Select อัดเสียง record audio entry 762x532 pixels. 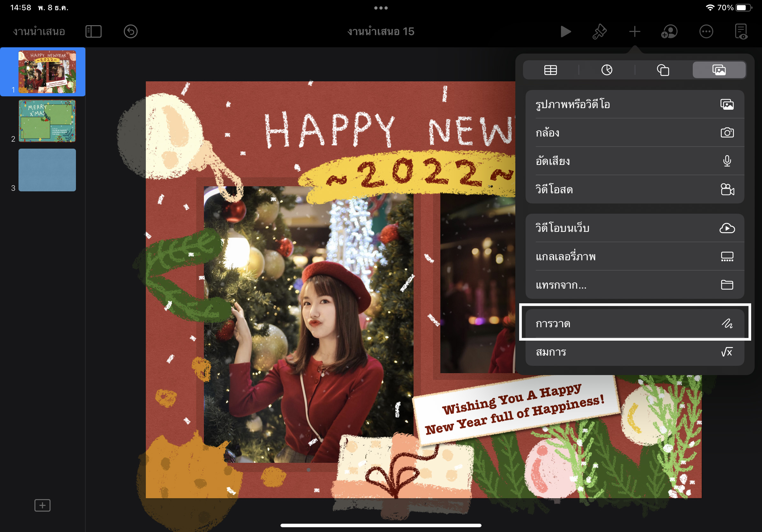(x=634, y=161)
